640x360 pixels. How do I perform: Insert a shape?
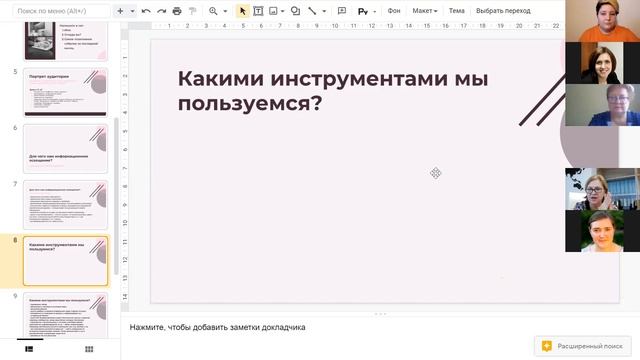tap(295, 11)
